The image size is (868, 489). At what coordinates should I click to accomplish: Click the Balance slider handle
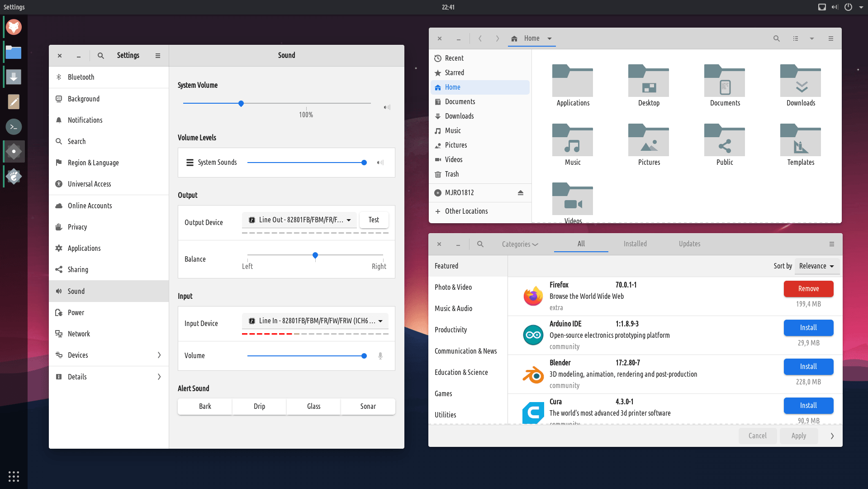point(315,255)
